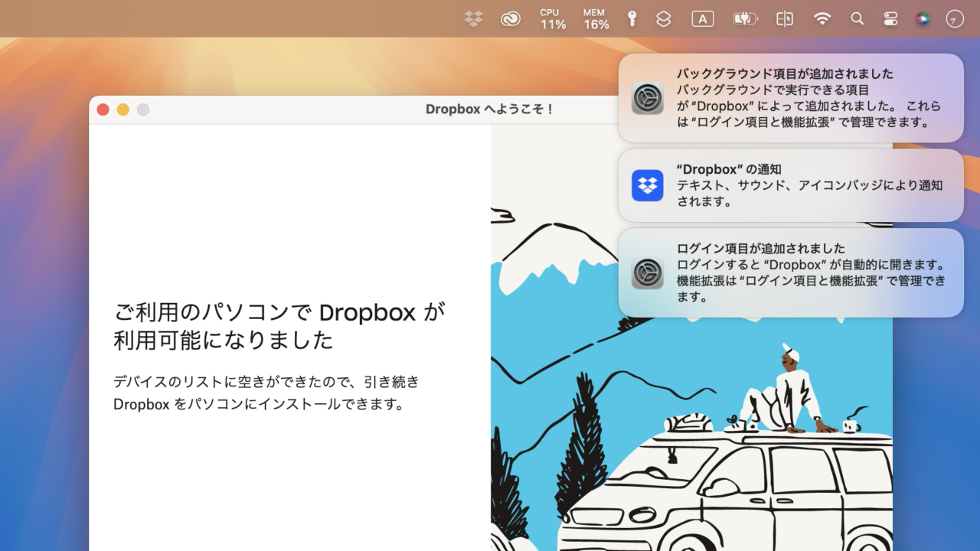
Task: Click the System Settings icon in login-item notification
Action: [x=648, y=272]
